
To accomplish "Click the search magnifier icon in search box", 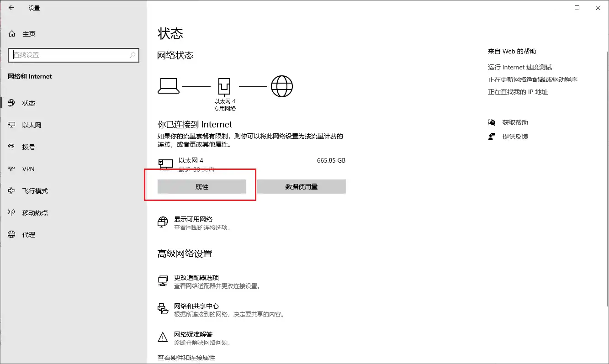I will click(x=132, y=55).
